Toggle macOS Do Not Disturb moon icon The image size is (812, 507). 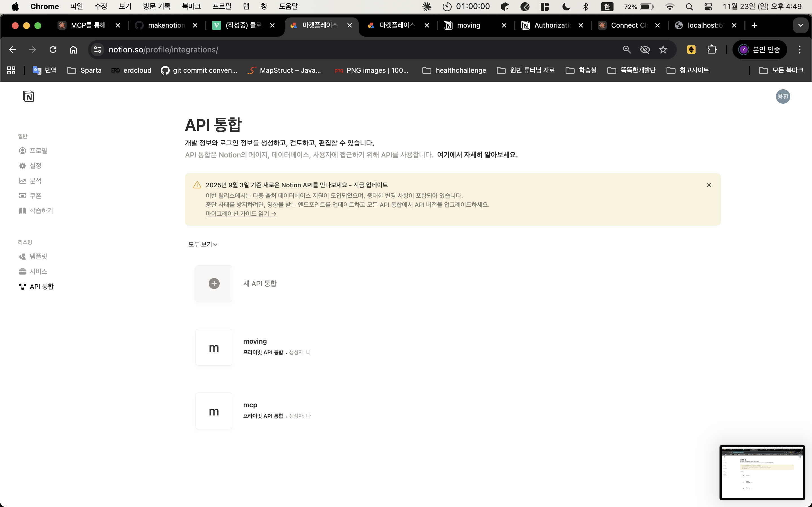pos(566,6)
